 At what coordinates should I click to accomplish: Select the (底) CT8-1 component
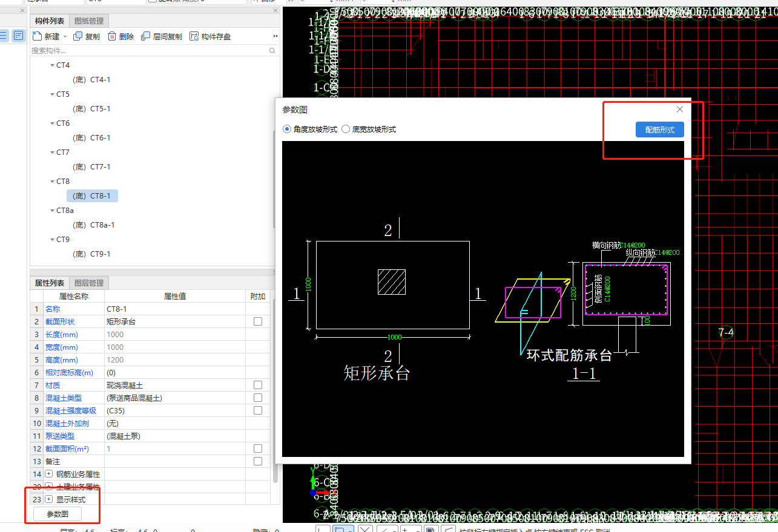point(92,196)
